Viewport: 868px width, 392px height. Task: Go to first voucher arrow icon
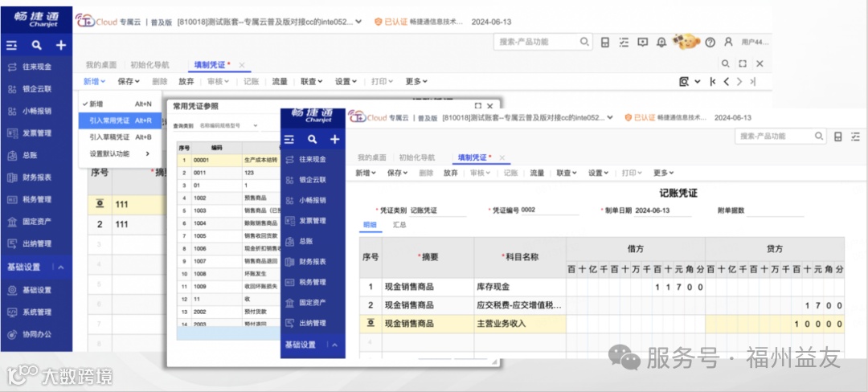click(712, 82)
